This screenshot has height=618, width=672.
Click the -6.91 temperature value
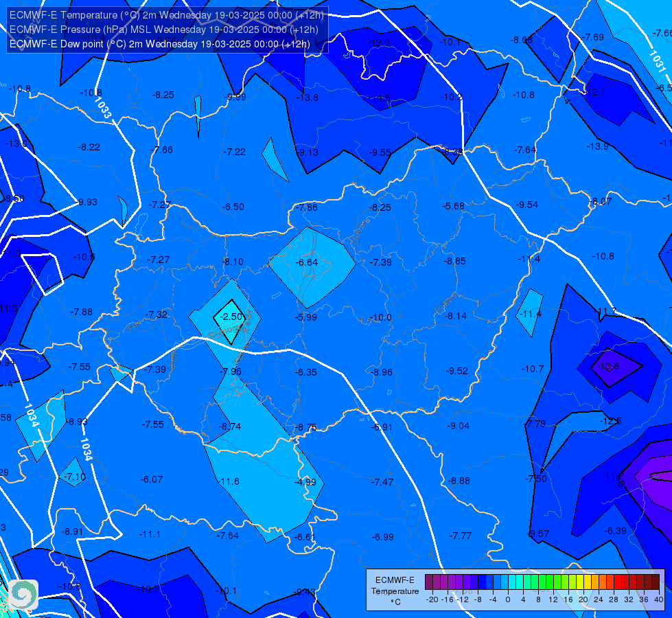tap(382, 426)
